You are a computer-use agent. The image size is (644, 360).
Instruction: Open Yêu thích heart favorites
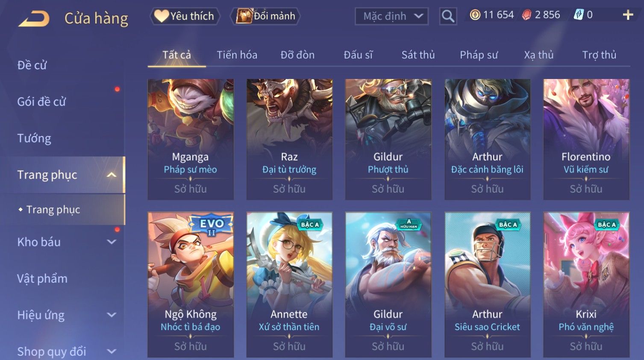(185, 16)
